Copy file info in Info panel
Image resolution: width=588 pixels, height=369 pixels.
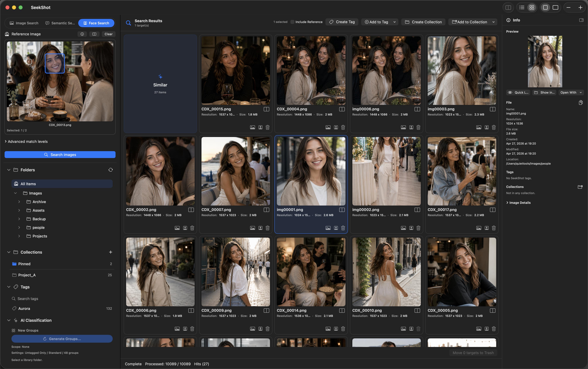click(x=581, y=102)
